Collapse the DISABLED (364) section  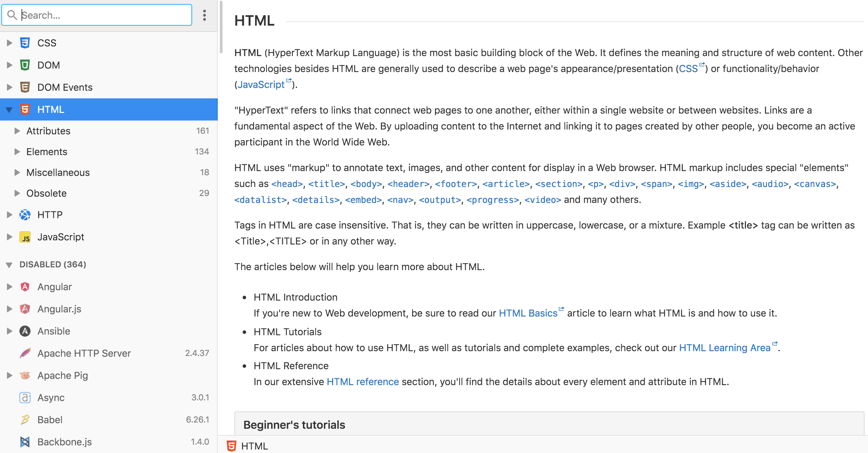(x=9, y=265)
